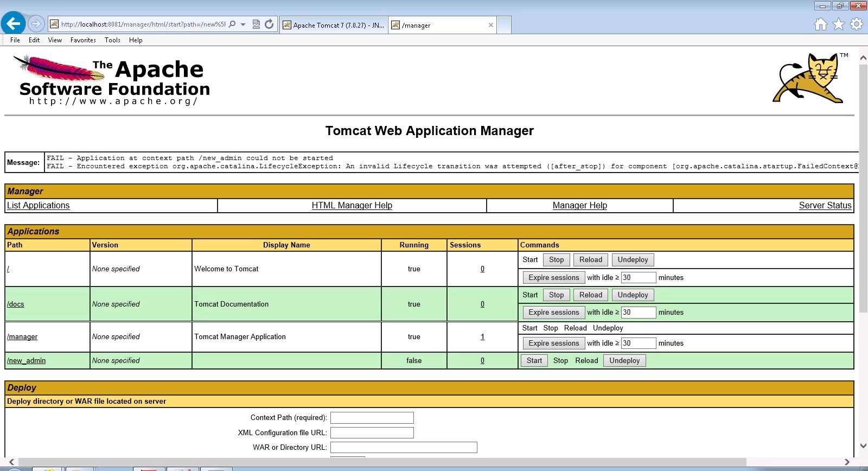View sessions count for /new_admin application

tap(482, 361)
